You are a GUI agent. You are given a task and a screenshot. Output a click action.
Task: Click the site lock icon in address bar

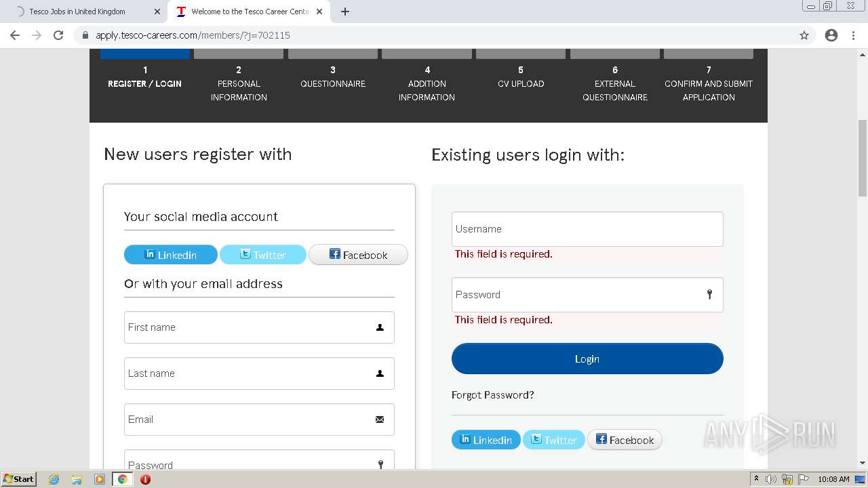(x=85, y=35)
